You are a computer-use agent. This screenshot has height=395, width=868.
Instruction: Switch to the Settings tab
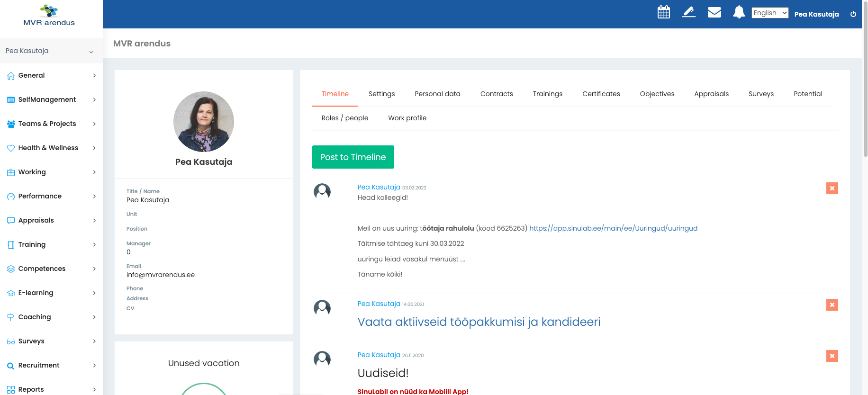(x=381, y=94)
